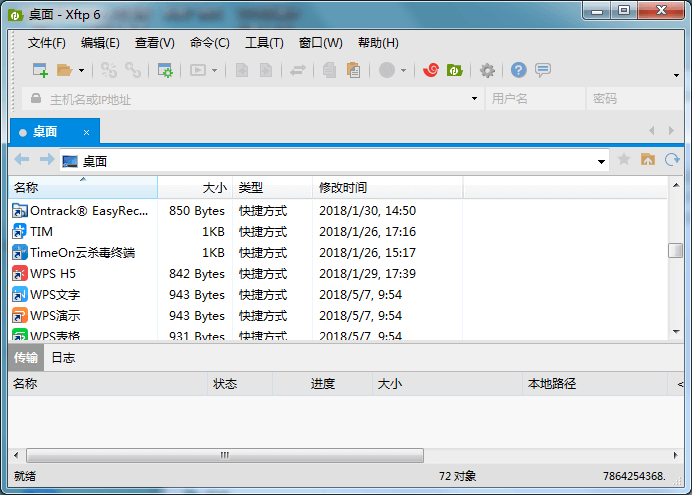Switch to the 日志 tab

(63, 358)
